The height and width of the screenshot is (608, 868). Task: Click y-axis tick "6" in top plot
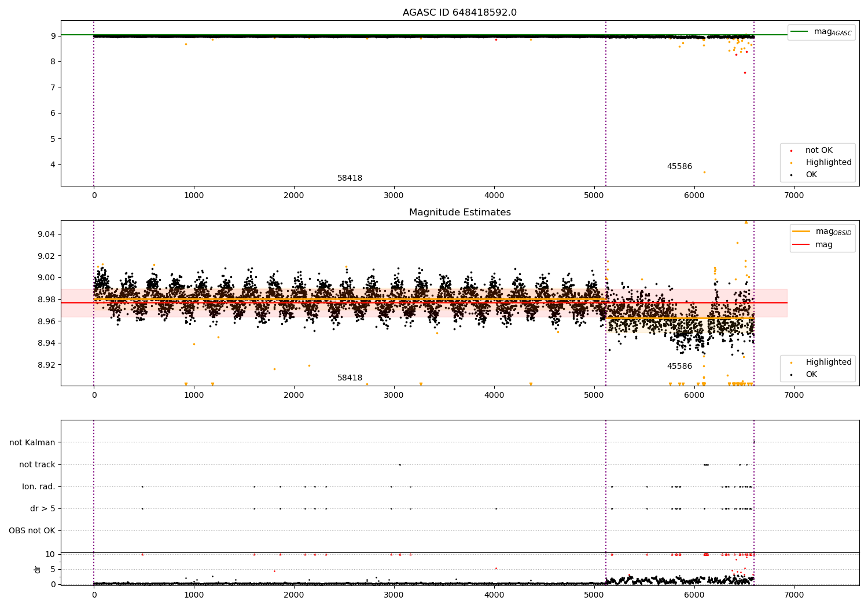click(53, 113)
